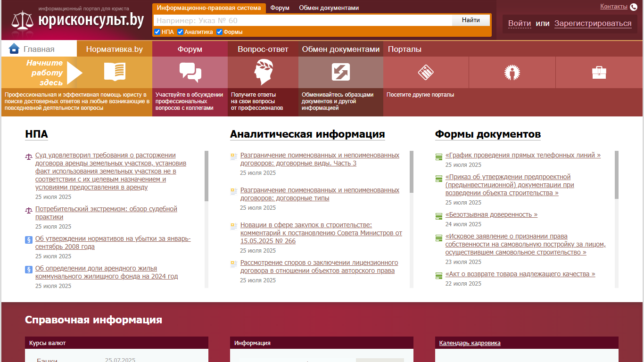644x362 pixels.
Task: Click the Формы документов list scrollbar
Action: coord(617,175)
